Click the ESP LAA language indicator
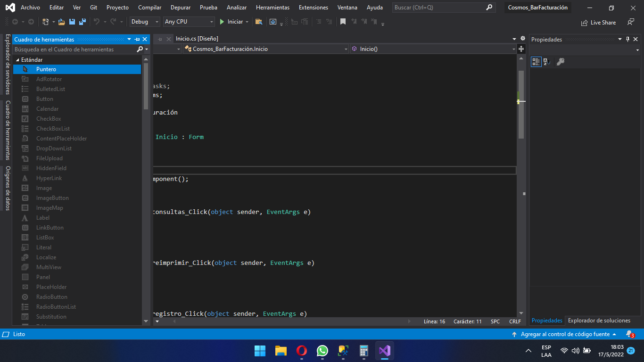The image size is (644, 362). [x=546, y=351]
